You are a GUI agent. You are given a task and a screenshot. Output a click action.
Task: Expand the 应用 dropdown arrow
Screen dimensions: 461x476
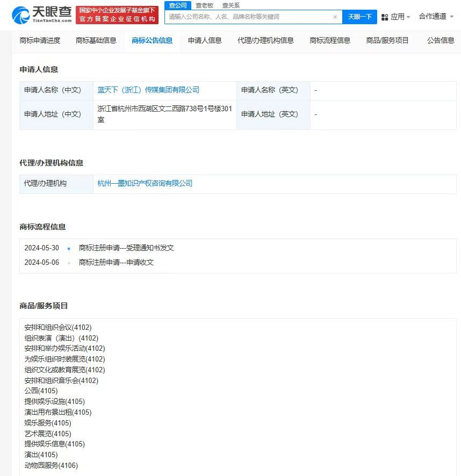pyautogui.click(x=408, y=17)
